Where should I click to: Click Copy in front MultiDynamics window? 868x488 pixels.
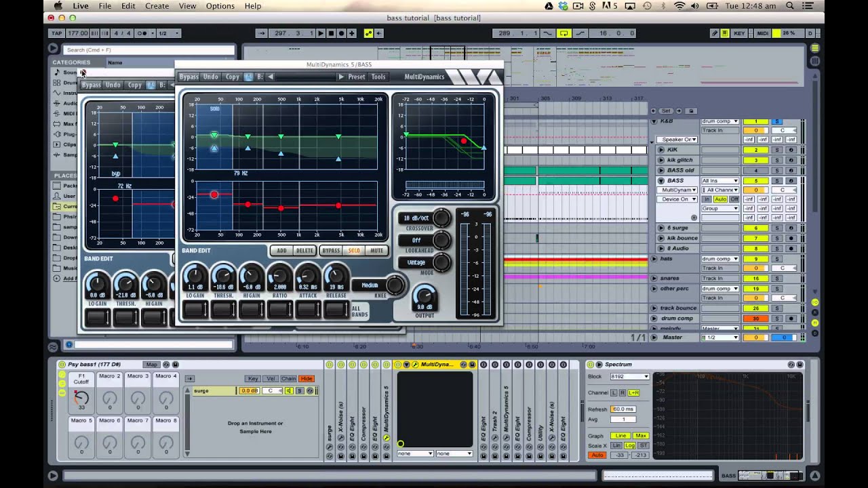pos(233,77)
